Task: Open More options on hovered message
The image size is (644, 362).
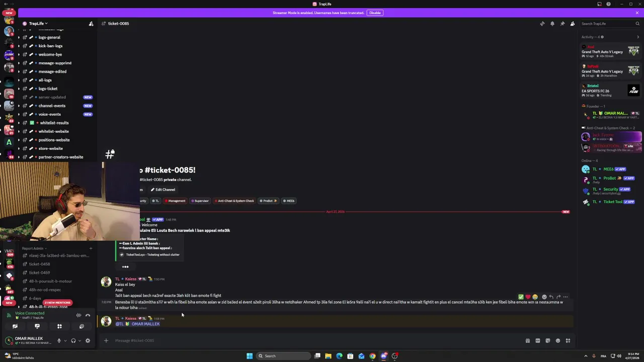Action: pos(566,297)
